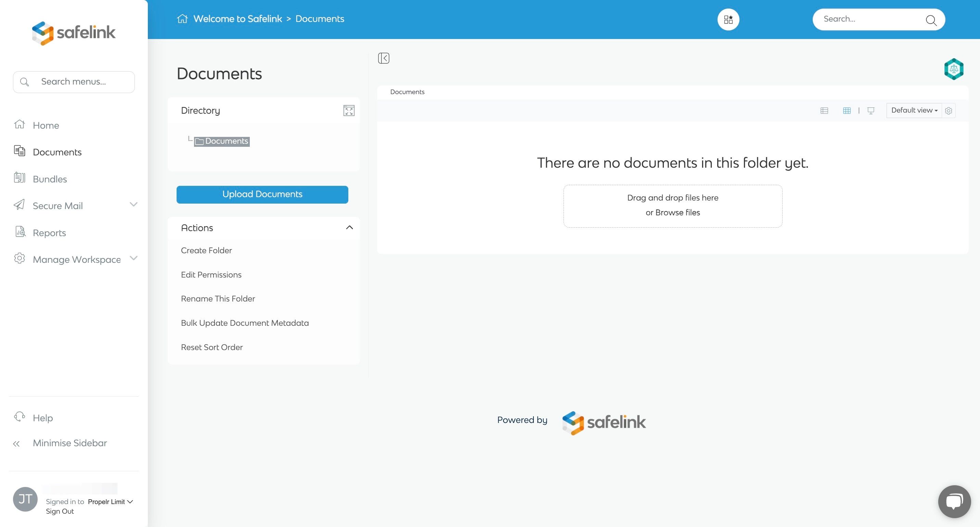This screenshot has height=527, width=980.
Task: Go to Home in sidebar
Action: coord(46,126)
